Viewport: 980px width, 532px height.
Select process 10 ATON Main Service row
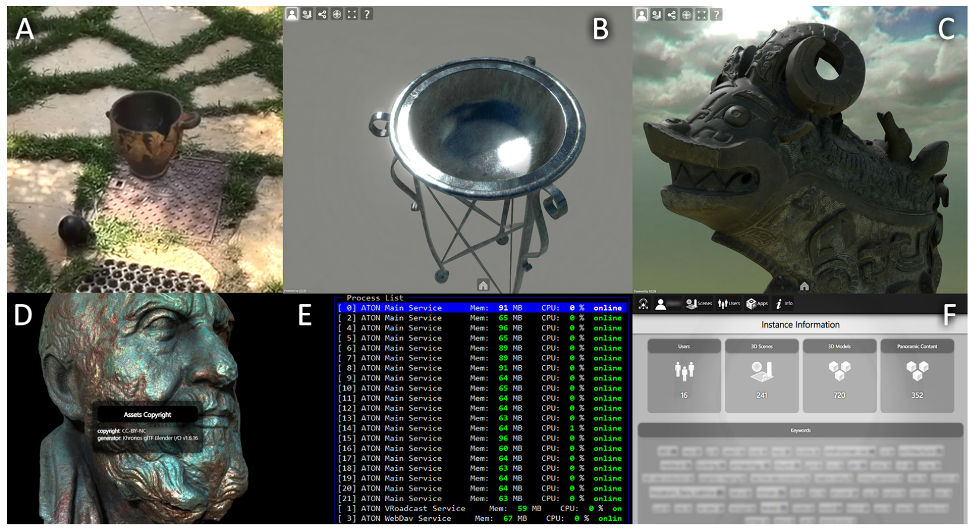click(x=481, y=388)
